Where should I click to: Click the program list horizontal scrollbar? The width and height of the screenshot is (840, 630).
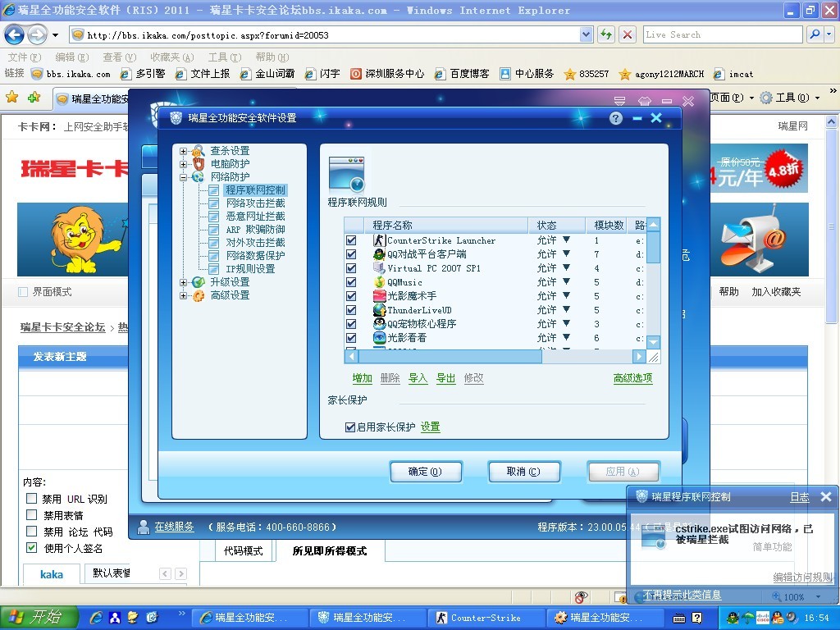coord(450,357)
